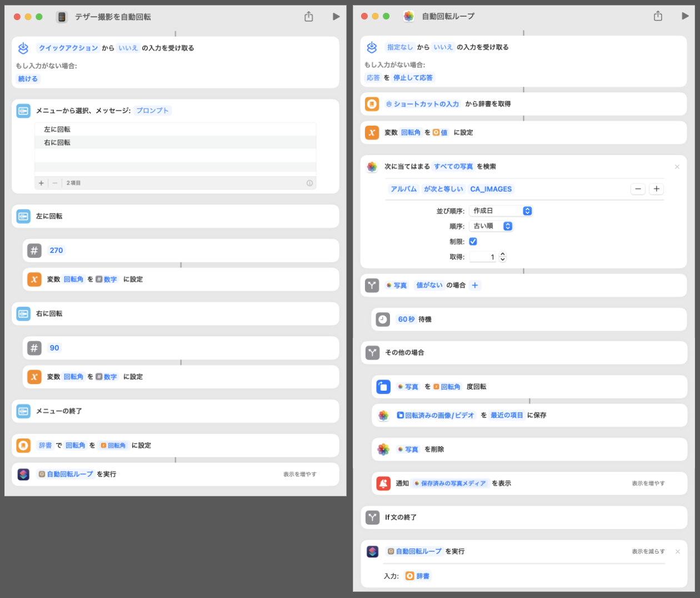Open the が次と等しい condition dropdown
This screenshot has height=598, width=700.
coord(443,190)
